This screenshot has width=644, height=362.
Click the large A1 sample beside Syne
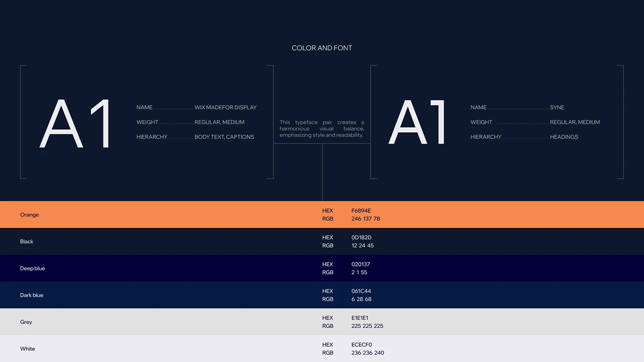coord(417,123)
